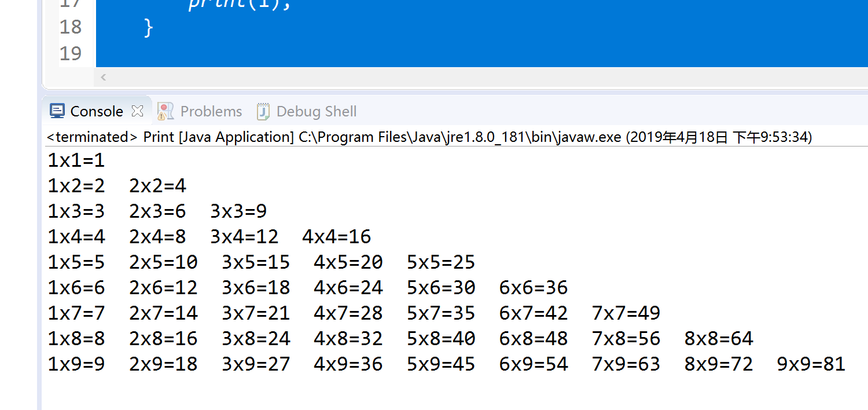The width and height of the screenshot is (868, 410).
Task: Click console output 1x5=5
Action: point(76,262)
